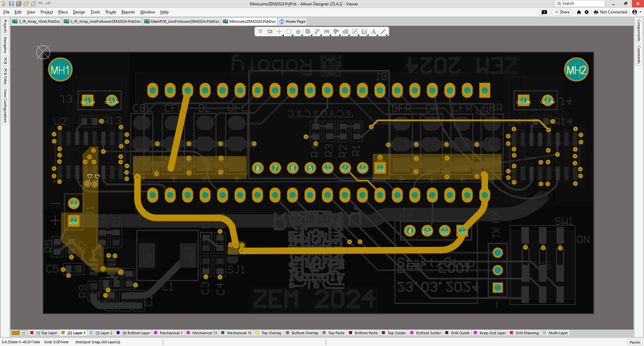Screen dimensions: 644x346
Task: Select the place polygon pour tool
Action: [x=345, y=32]
